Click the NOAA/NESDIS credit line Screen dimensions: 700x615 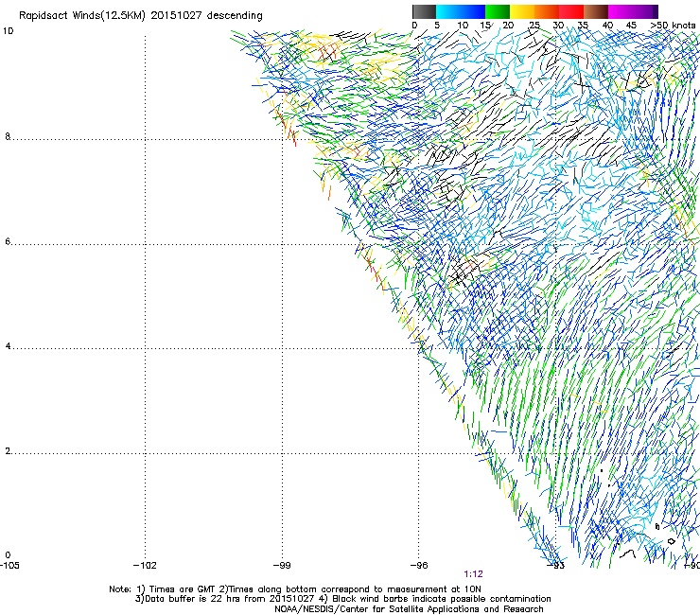409,609
